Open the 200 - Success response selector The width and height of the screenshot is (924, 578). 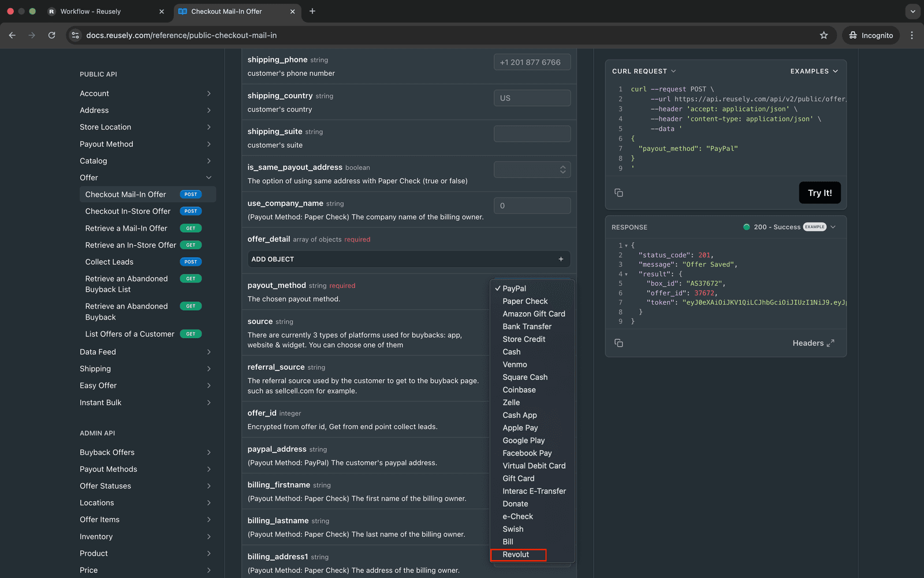tap(789, 227)
